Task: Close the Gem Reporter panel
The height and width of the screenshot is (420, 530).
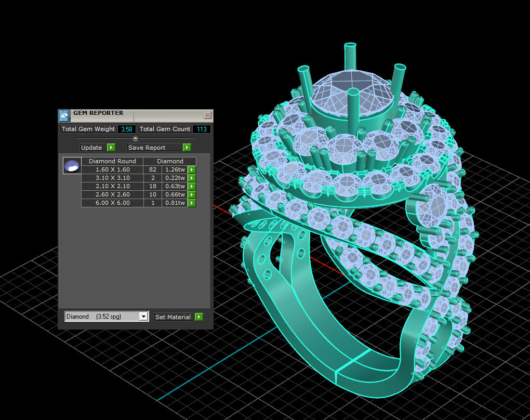Action: (x=207, y=115)
